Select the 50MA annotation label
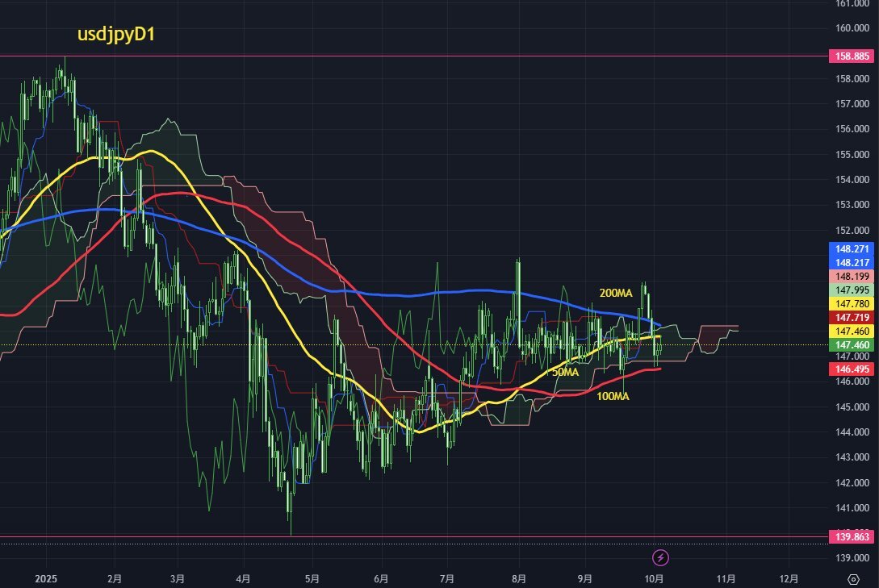Image resolution: width=879 pixels, height=588 pixels. 565,373
